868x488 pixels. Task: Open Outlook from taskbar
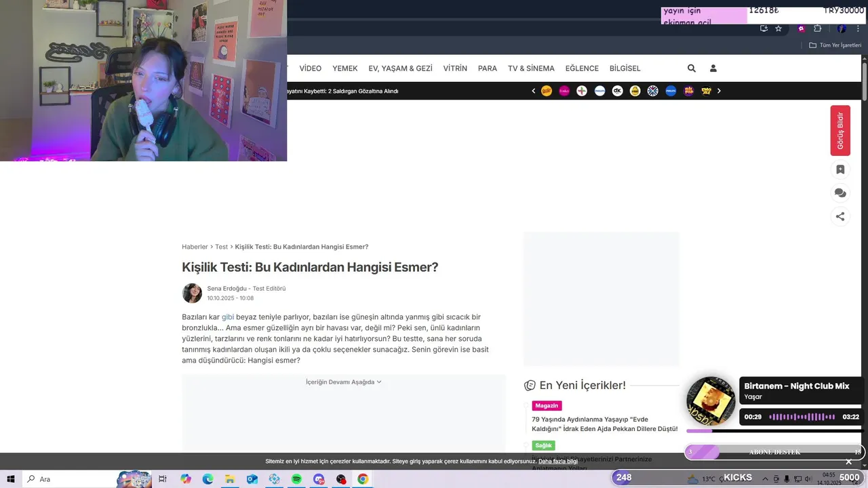tap(252, 479)
